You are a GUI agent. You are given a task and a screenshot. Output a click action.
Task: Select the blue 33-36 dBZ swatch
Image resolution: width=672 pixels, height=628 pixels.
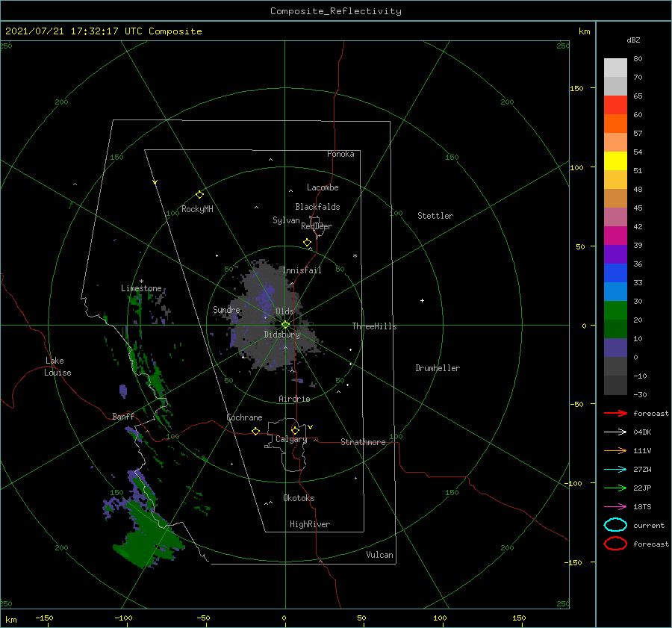click(x=615, y=273)
